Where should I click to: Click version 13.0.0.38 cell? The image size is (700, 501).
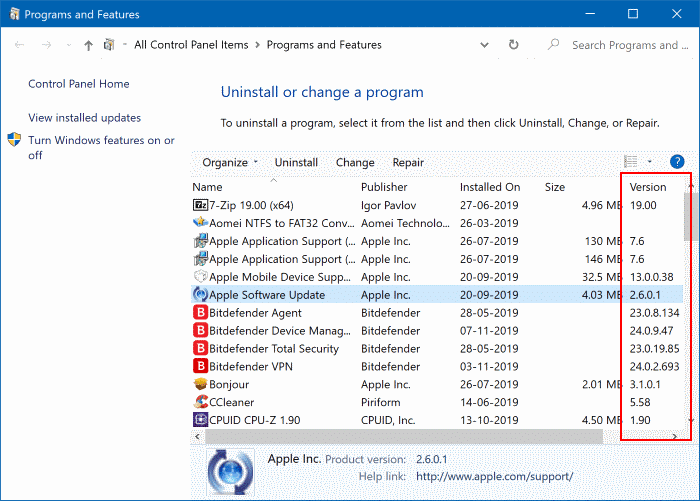(651, 277)
